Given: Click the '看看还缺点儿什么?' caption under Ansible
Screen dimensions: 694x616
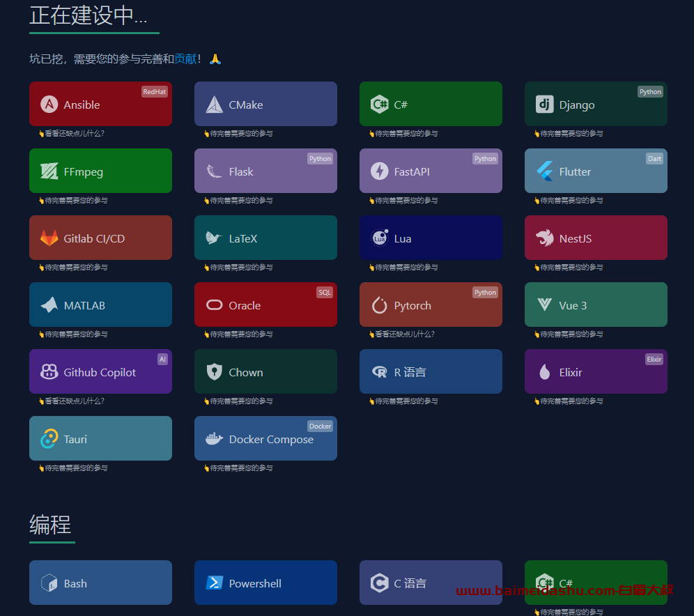Looking at the screenshot, I should point(72,134).
